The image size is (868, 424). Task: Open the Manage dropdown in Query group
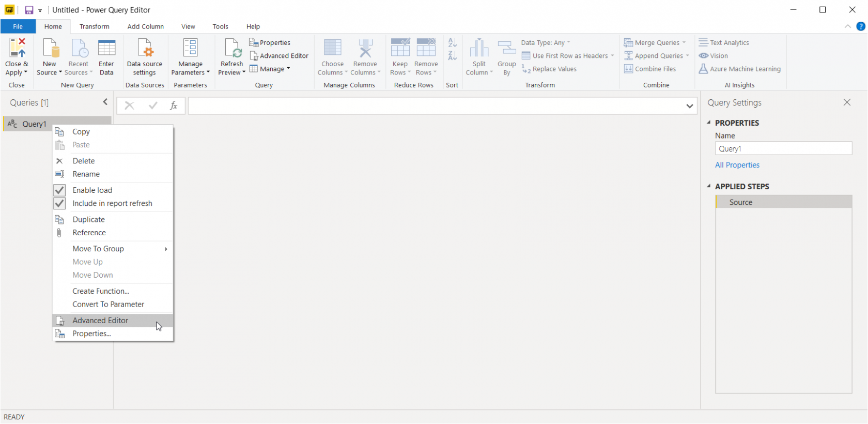click(x=270, y=69)
